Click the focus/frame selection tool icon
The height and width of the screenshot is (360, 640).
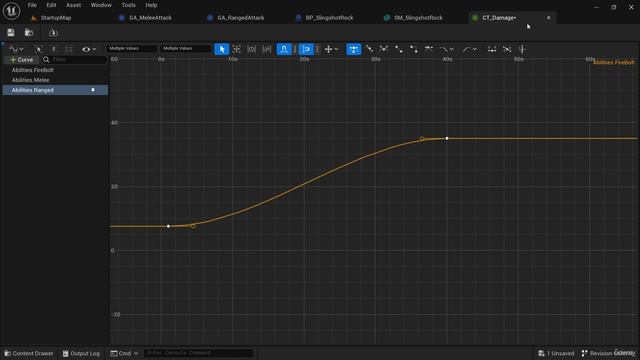click(237, 49)
